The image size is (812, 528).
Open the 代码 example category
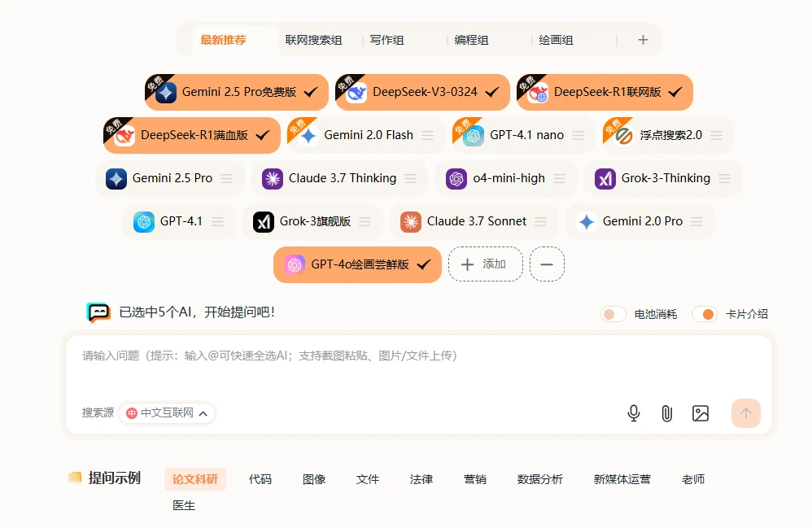point(260,479)
